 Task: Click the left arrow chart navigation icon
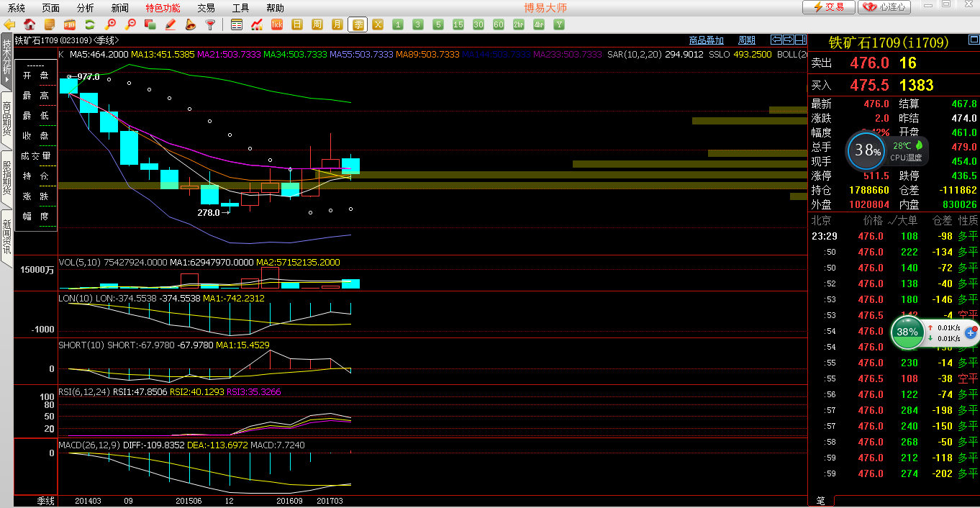click(776, 40)
